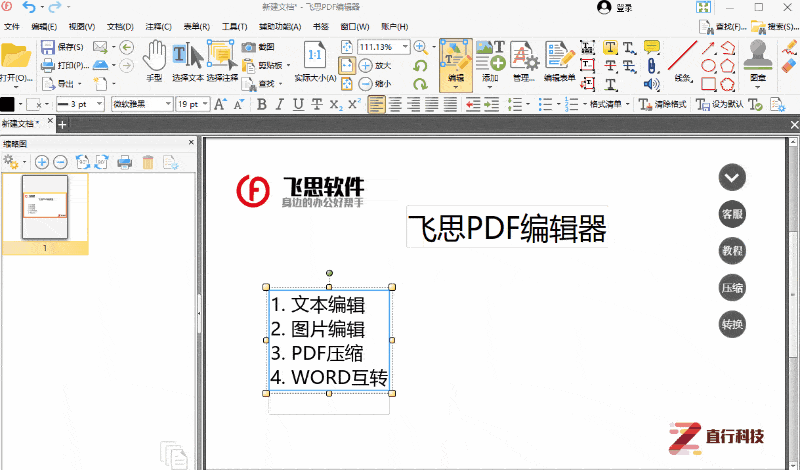800x470 pixels.
Task: Open the font name 微软雅黑 dropdown
Action: tap(168, 104)
